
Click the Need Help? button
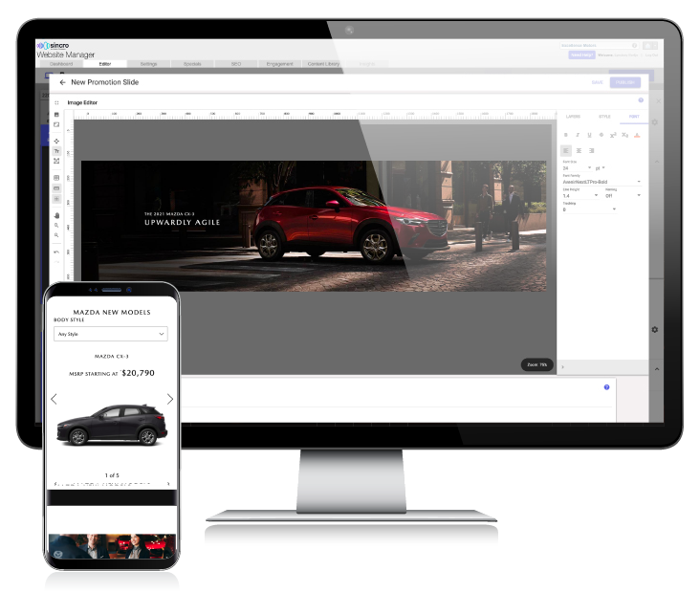click(581, 55)
